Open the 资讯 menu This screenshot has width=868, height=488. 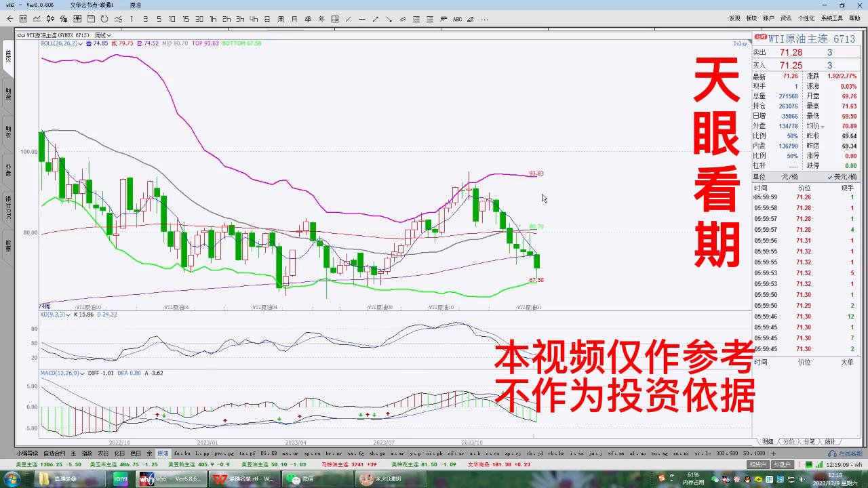pos(785,19)
